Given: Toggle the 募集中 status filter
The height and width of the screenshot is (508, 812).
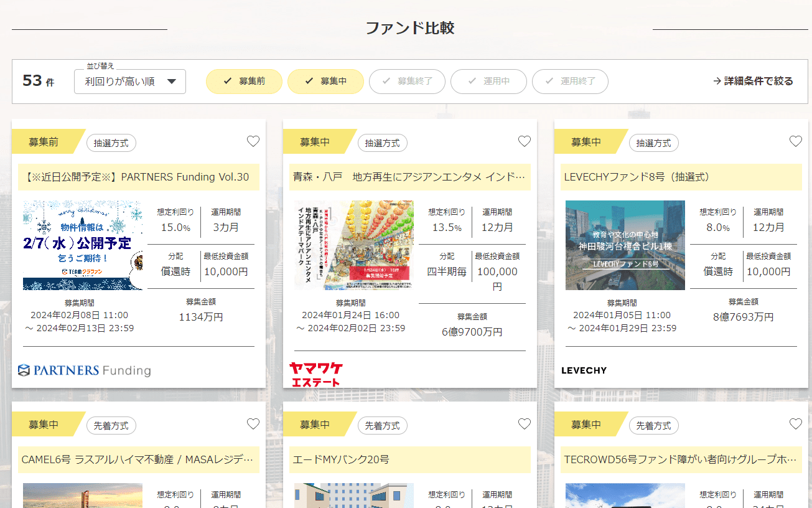Looking at the screenshot, I should click(x=325, y=82).
